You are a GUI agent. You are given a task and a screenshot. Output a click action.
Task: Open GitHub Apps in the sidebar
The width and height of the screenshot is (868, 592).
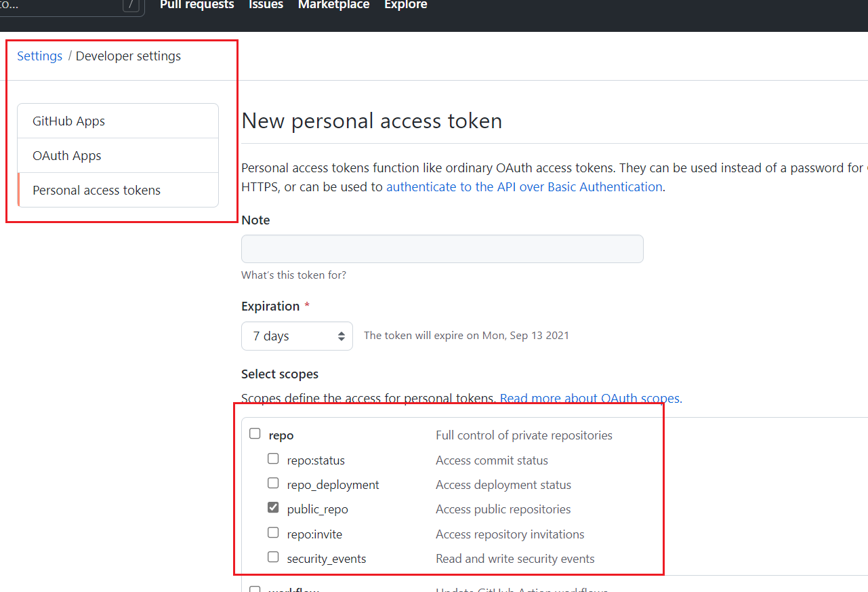pyautogui.click(x=69, y=121)
